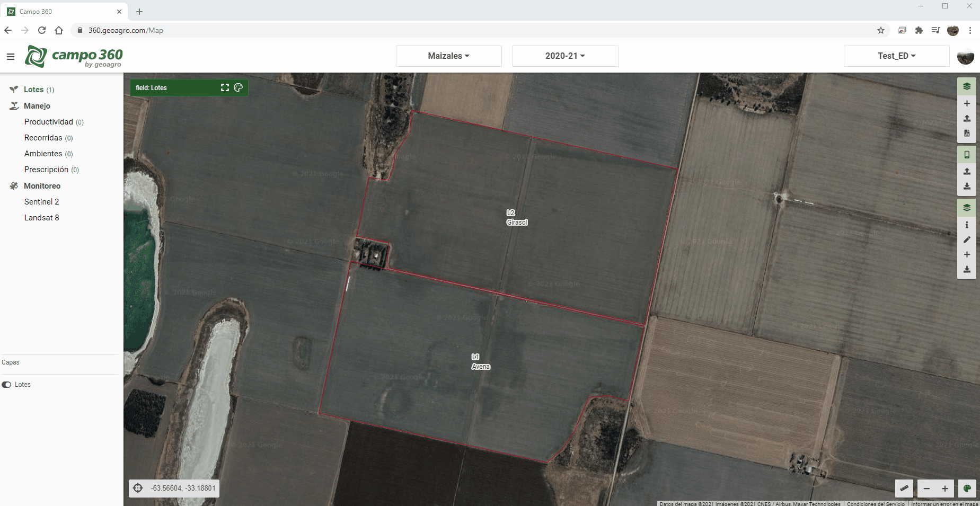Click the browser home button
The height and width of the screenshot is (506, 980).
59,30
